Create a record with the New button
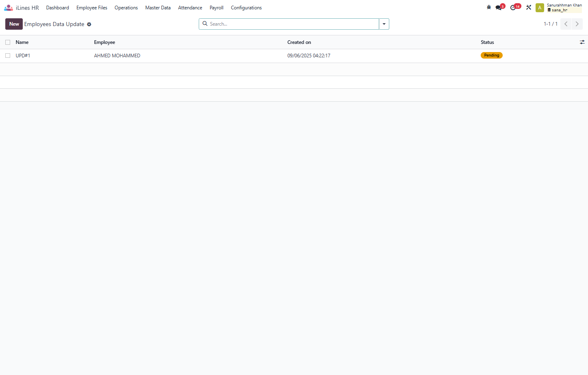 tap(14, 24)
